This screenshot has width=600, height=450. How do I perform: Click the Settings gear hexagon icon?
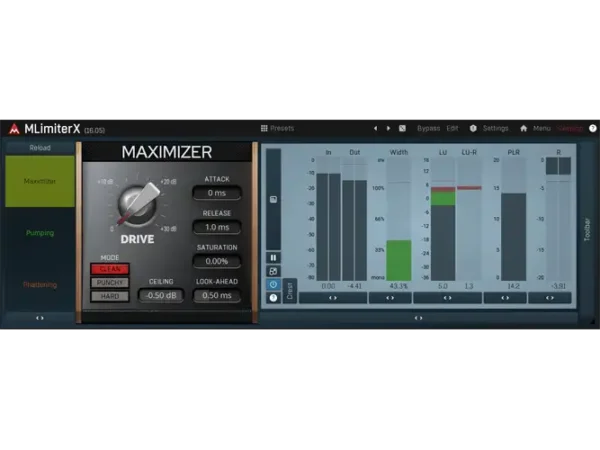[x=473, y=129]
